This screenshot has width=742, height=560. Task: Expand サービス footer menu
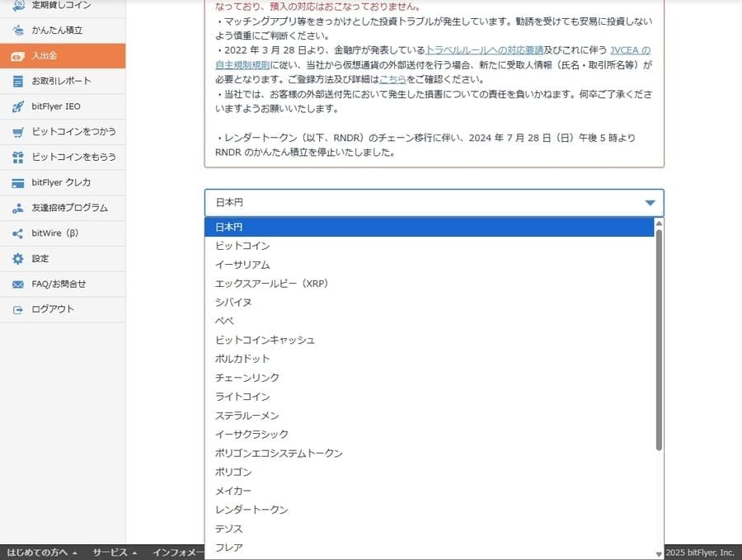[x=115, y=553]
